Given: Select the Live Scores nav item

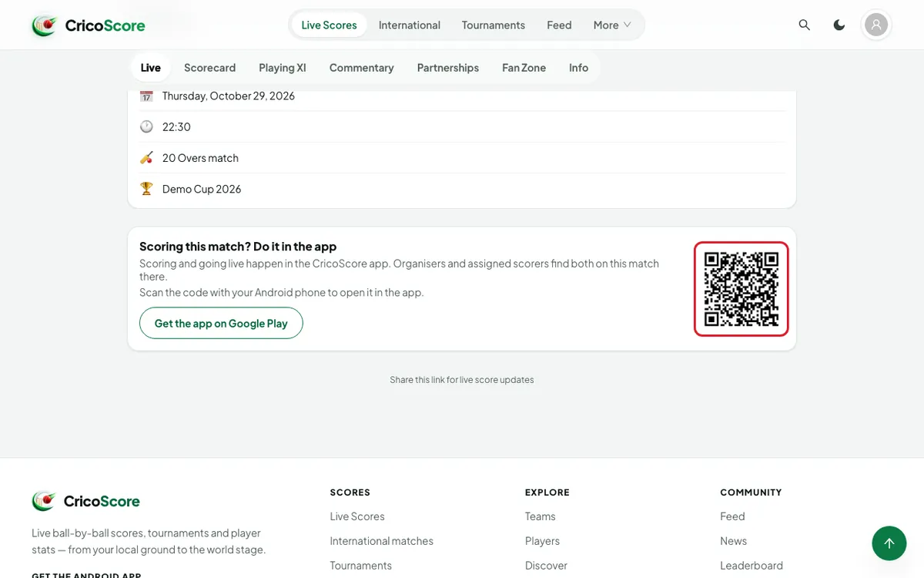Looking at the screenshot, I should (329, 25).
